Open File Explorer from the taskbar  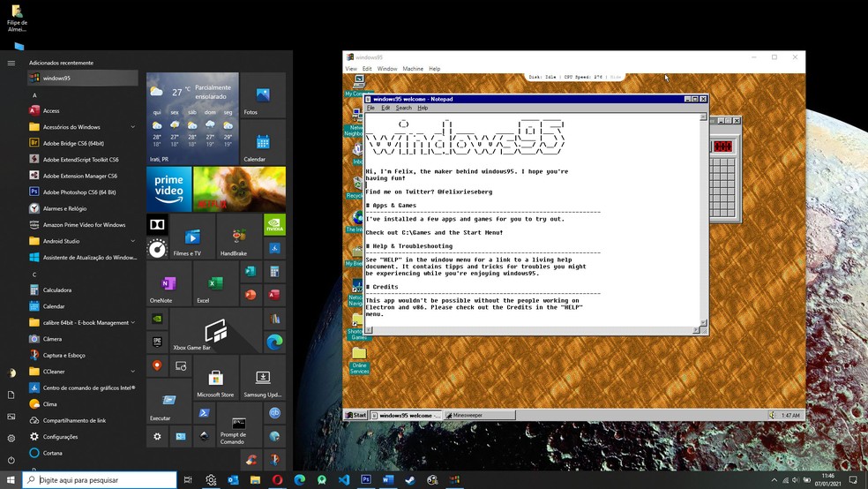point(255,479)
